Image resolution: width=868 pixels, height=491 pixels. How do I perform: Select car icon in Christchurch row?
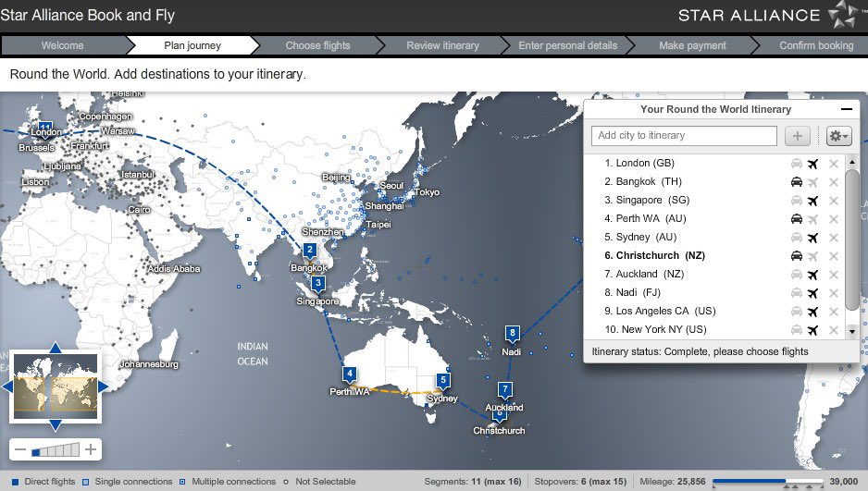pos(797,256)
